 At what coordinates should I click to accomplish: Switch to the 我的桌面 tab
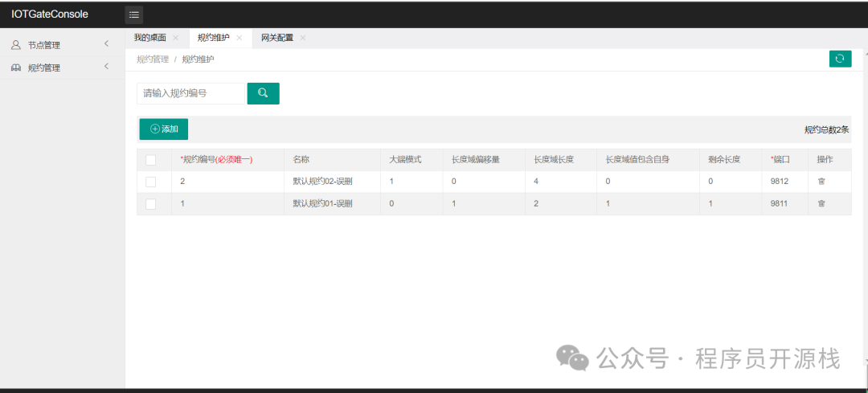coord(149,38)
